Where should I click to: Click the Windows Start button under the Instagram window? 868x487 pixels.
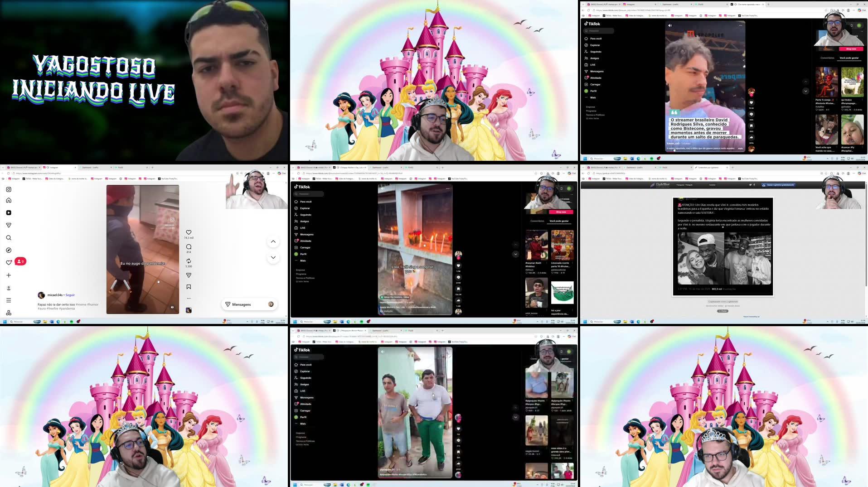coord(5,322)
